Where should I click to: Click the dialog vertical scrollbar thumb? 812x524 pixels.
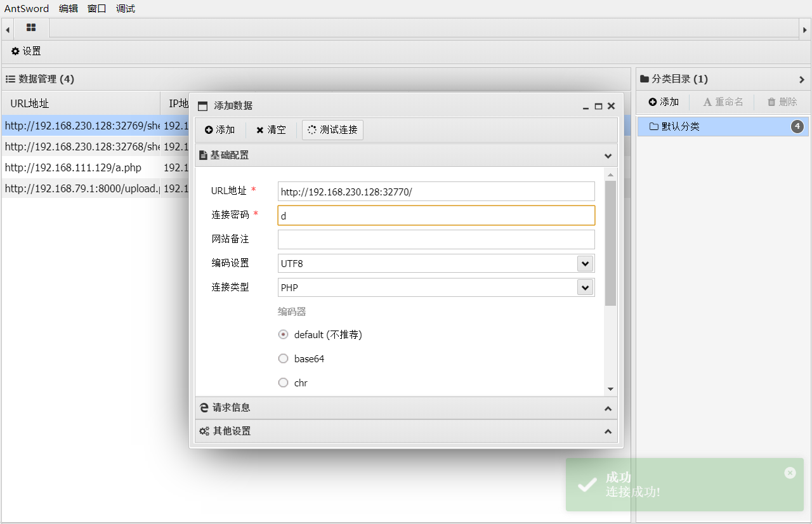pyautogui.click(x=610, y=243)
